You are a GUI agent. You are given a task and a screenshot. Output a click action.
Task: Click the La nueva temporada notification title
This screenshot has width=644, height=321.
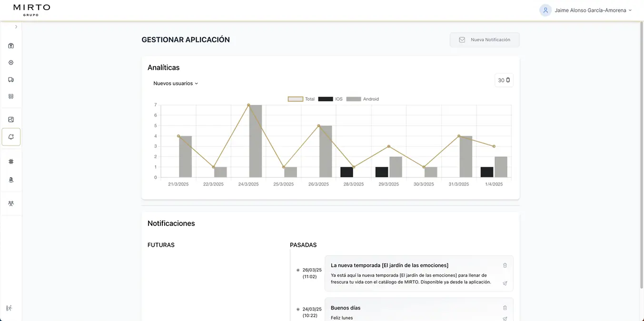pos(389,265)
